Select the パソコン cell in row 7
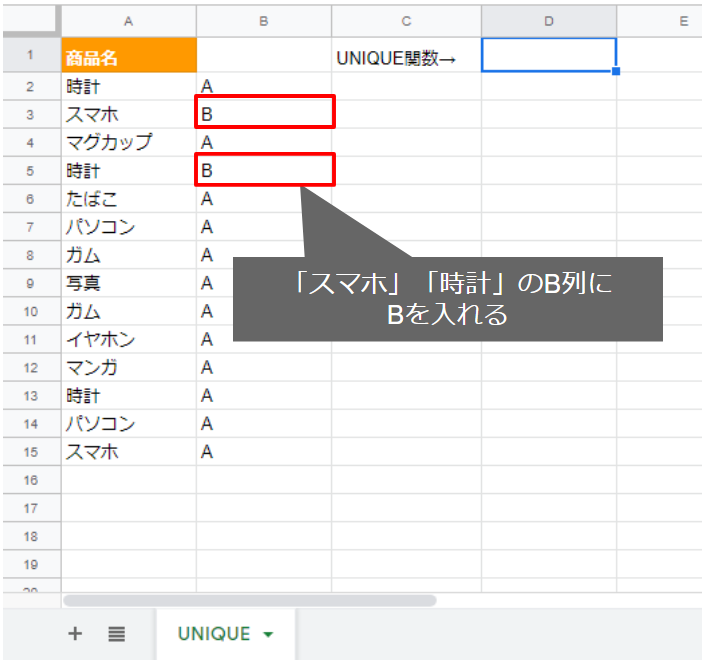This screenshot has width=702, height=660. (x=129, y=227)
